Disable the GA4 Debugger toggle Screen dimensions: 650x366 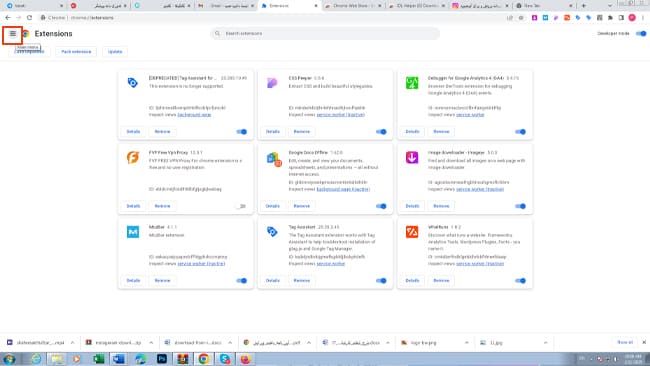[521, 132]
